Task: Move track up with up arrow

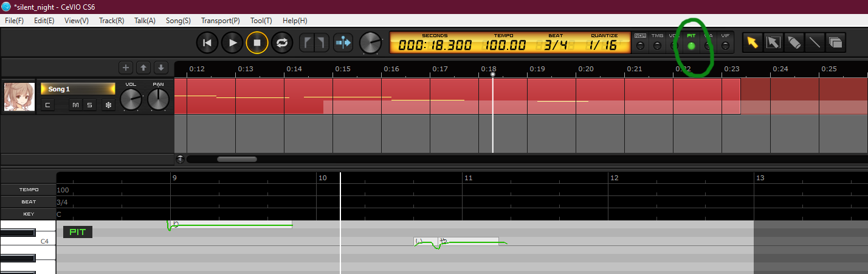Action: click(x=143, y=68)
